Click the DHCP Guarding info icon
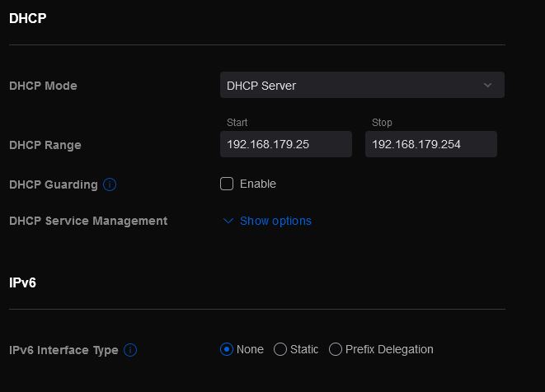Viewport: 545px width, 392px height. pos(110,184)
